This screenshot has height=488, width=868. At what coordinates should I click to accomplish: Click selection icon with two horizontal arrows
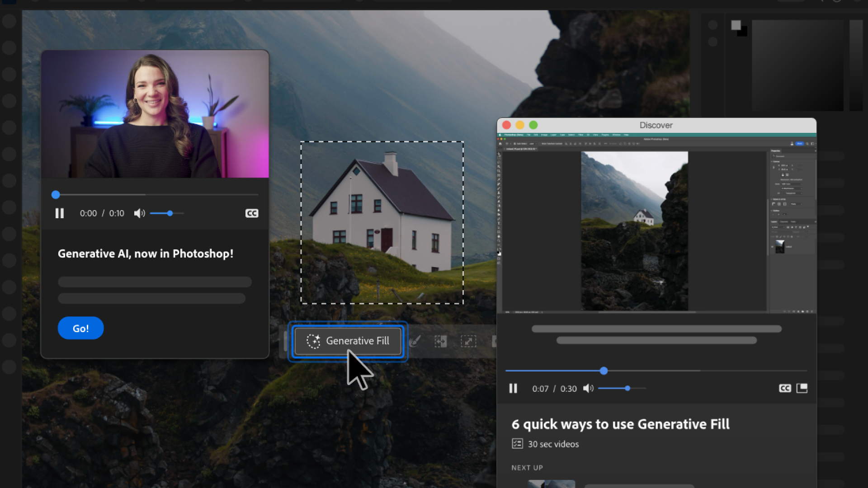[441, 341]
